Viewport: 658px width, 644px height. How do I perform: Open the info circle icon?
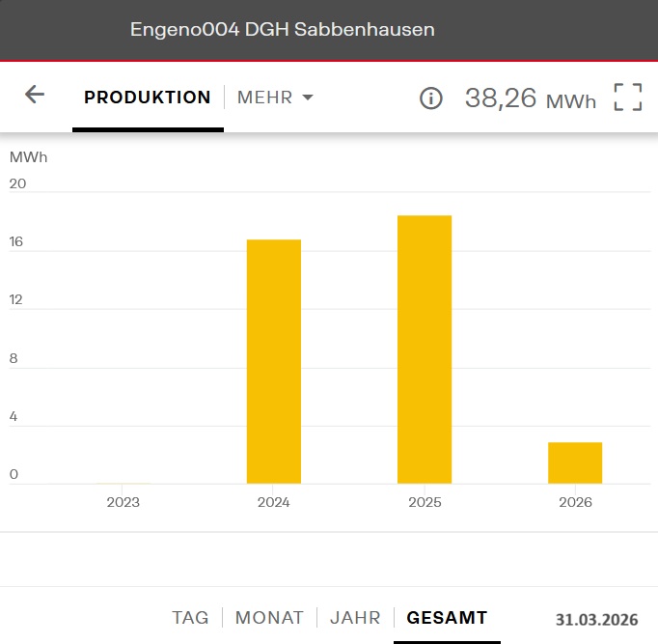pyautogui.click(x=430, y=98)
